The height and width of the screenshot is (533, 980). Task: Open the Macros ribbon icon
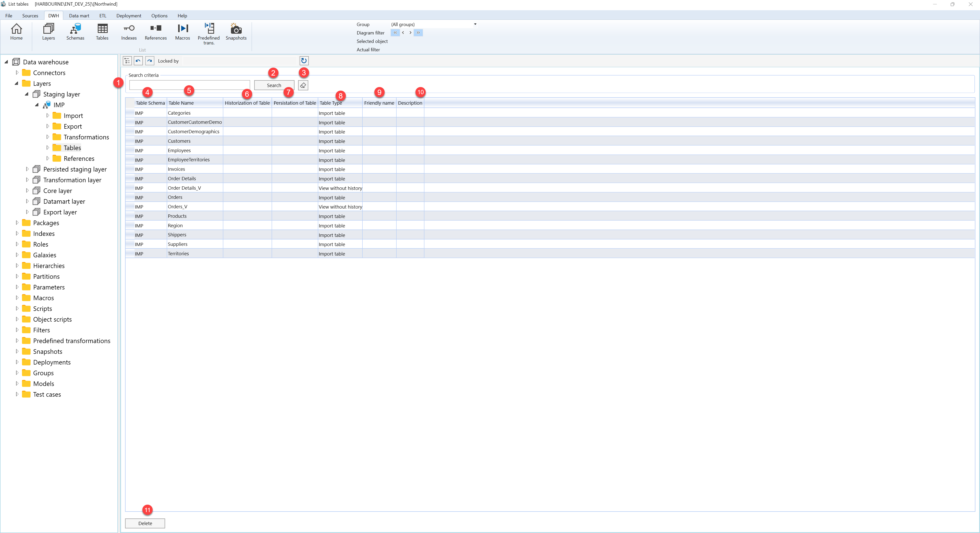(x=183, y=31)
